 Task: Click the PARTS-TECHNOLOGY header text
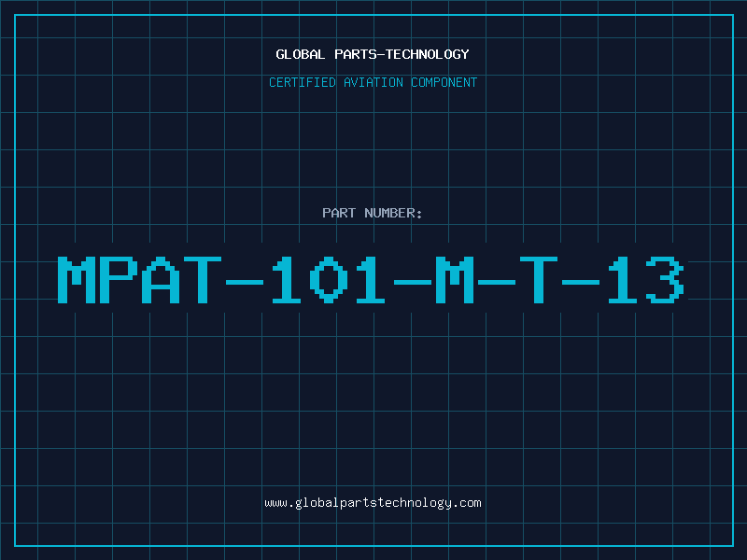(x=402, y=54)
